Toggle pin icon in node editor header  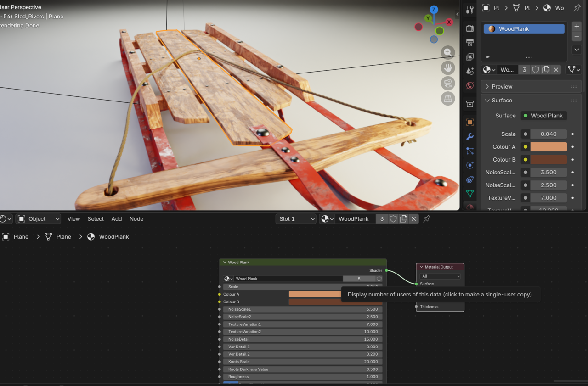[427, 219]
